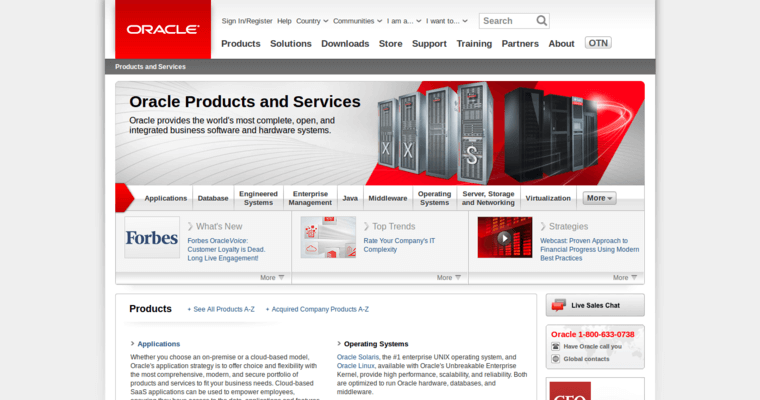Open the Communities dropdown menu

click(357, 20)
